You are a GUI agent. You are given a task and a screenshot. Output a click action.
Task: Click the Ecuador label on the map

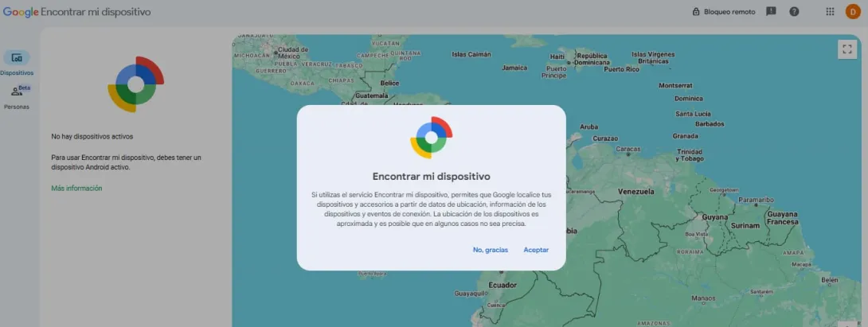click(502, 286)
